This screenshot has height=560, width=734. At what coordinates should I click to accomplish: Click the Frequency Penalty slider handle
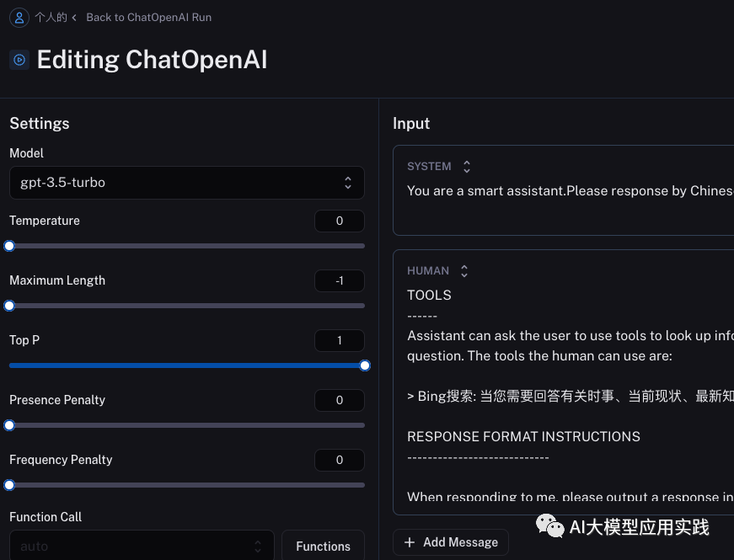tap(9, 485)
